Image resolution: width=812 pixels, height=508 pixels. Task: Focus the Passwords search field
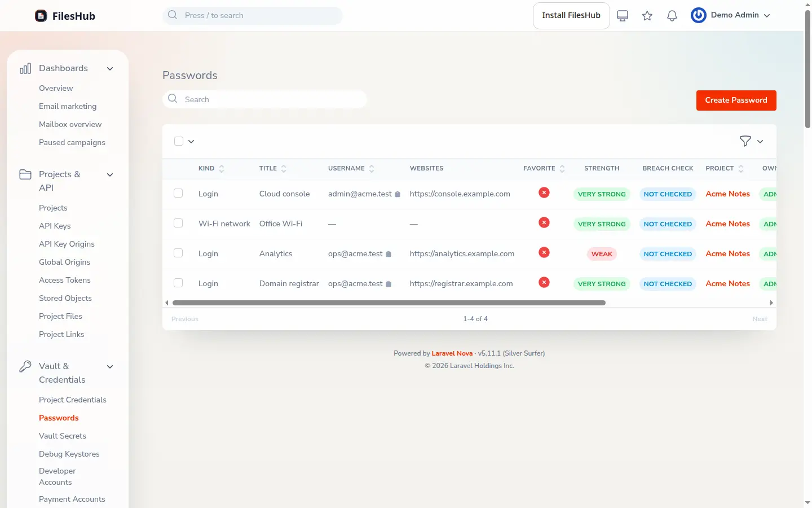click(x=264, y=99)
